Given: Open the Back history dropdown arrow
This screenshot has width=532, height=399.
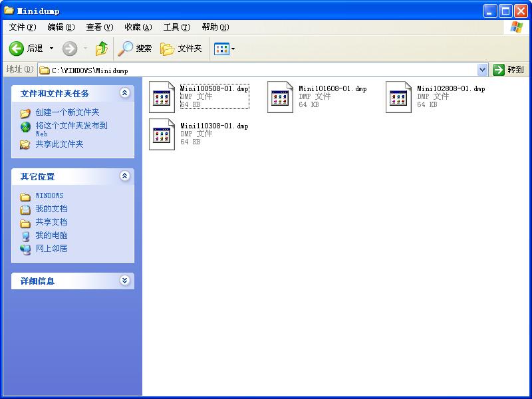Looking at the screenshot, I should [x=52, y=49].
